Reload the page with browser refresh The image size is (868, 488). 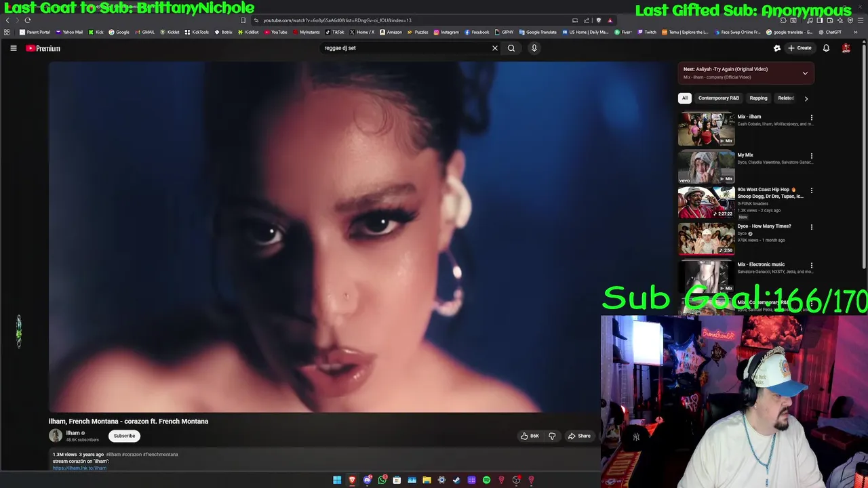pyautogui.click(x=28, y=20)
